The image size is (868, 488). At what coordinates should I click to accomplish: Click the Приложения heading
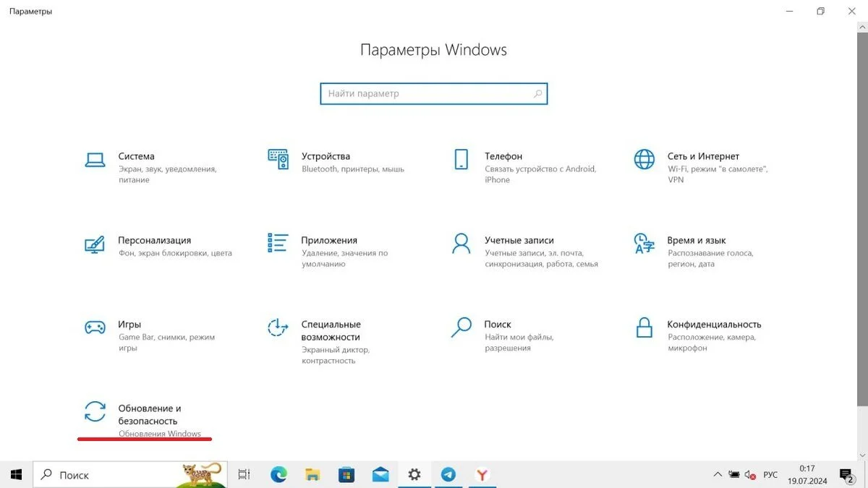[x=329, y=240]
